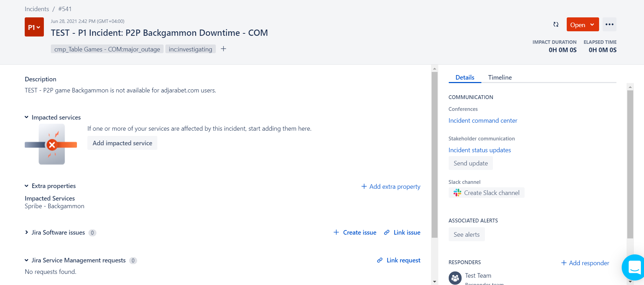644x285 pixels.
Task: Open the chat support bubble
Action: click(x=634, y=267)
